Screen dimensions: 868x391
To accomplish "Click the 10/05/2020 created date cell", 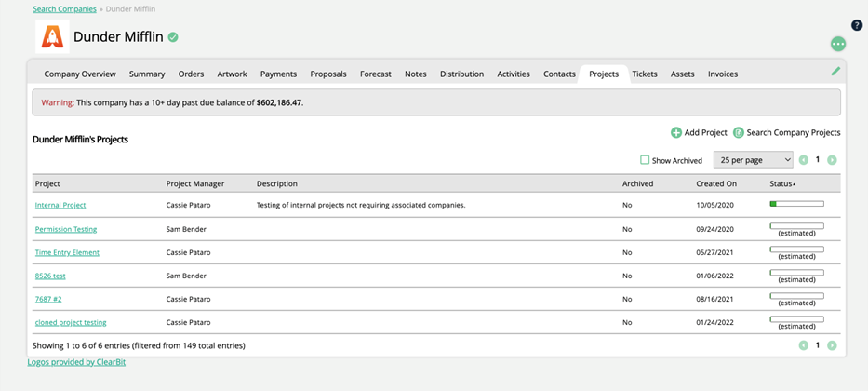I will (x=714, y=205).
